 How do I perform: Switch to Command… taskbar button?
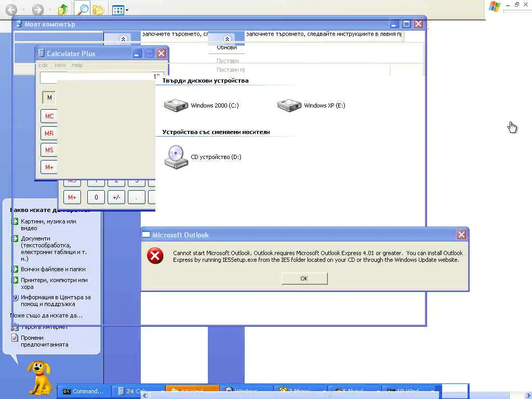[x=83, y=391]
